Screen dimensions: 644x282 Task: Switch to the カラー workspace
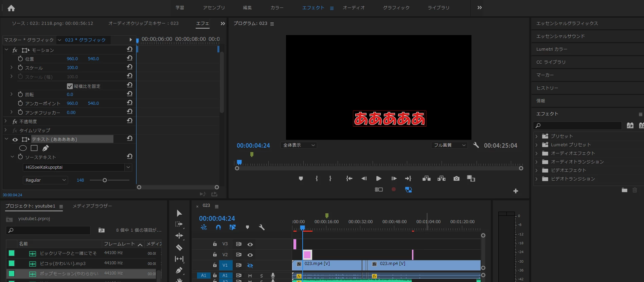(x=277, y=7)
